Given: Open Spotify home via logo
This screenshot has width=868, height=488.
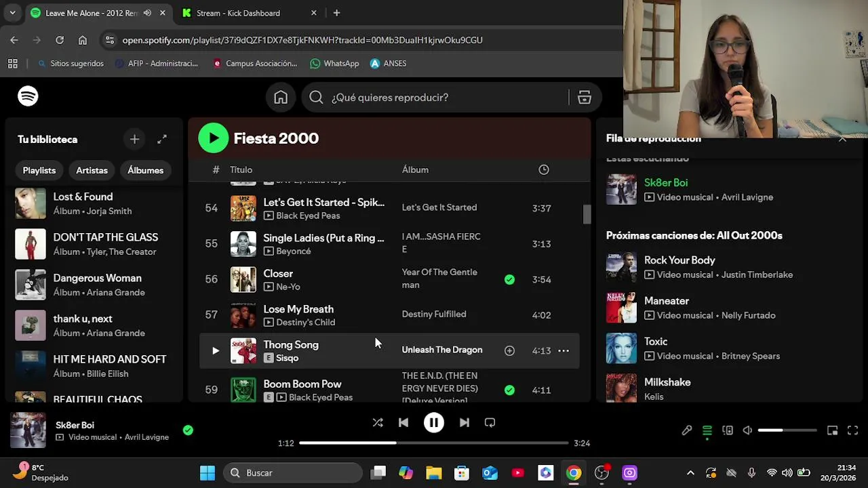Looking at the screenshot, I should pos(28,96).
